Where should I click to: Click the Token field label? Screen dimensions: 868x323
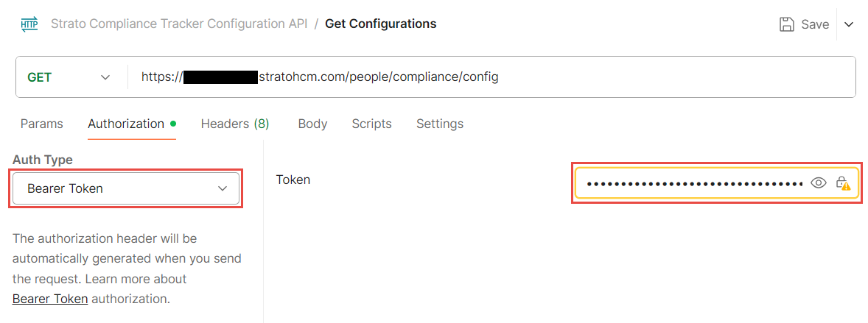click(293, 179)
